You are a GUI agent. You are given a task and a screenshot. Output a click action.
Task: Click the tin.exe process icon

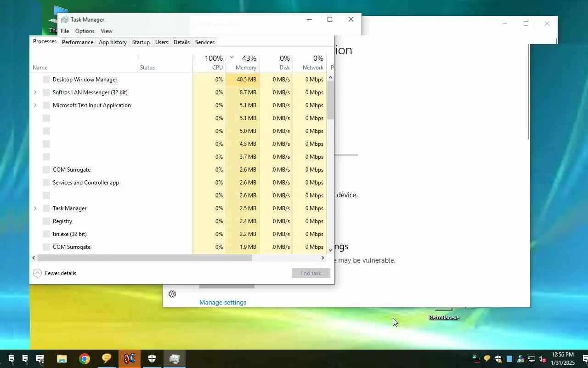pyautogui.click(x=46, y=234)
